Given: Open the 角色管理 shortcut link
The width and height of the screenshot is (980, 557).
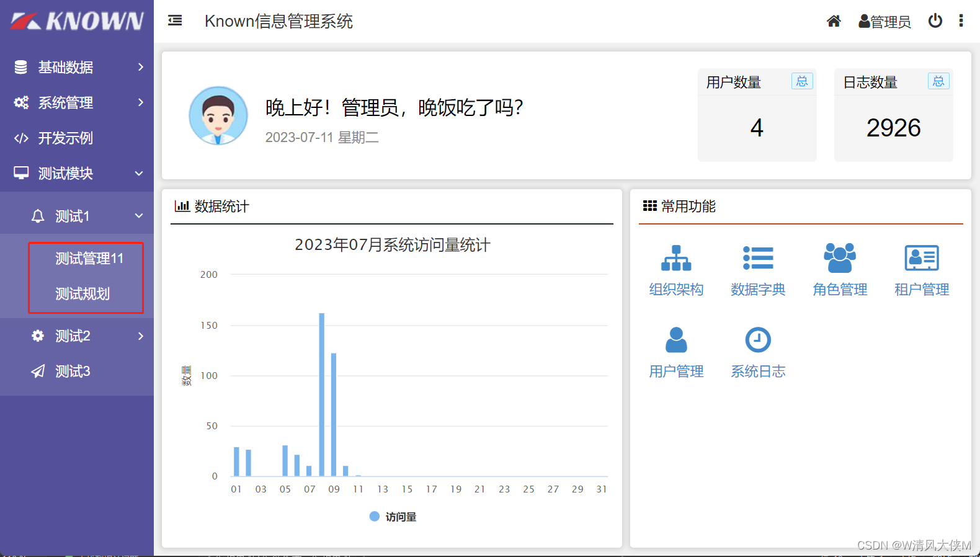Looking at the screenshot, I should (840, 289).
